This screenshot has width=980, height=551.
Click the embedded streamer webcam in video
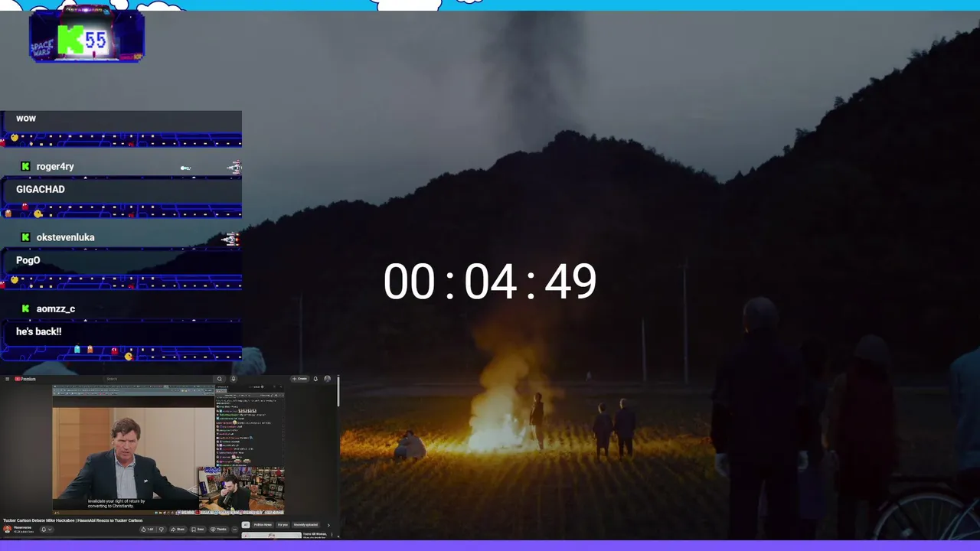[241, 490]
